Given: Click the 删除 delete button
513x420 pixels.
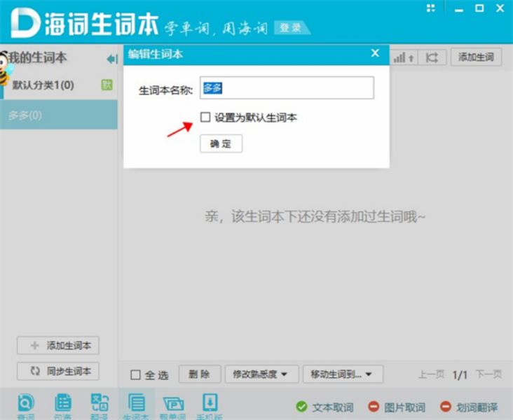Looking at the screenshot, I should coord(200,374).
